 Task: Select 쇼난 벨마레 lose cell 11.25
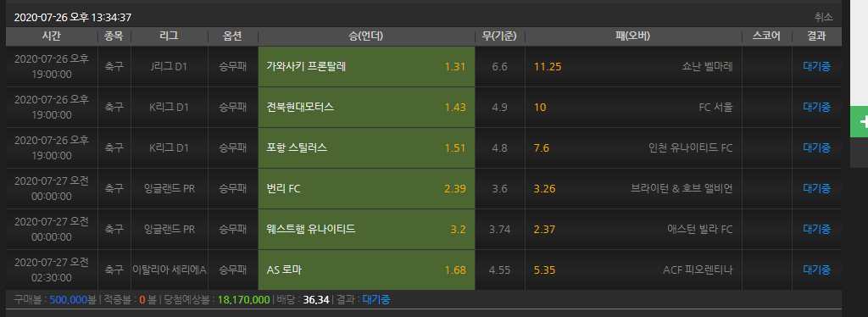coord(633,66)
